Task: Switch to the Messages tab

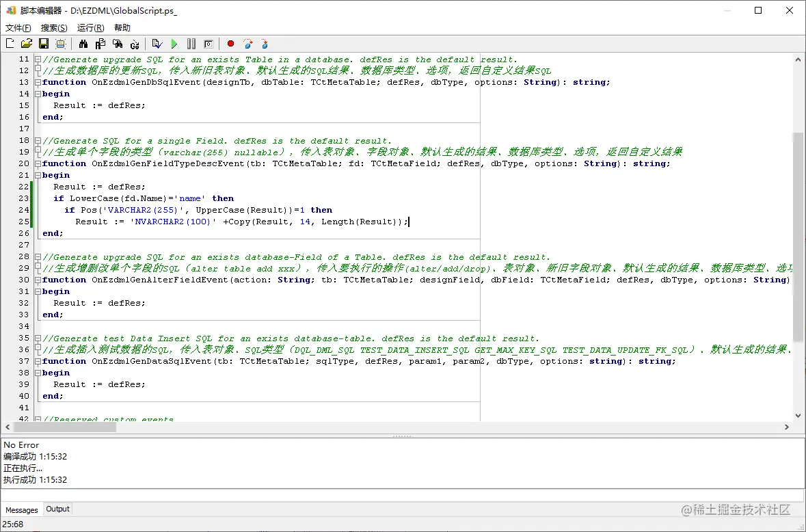Action: tap(22, 510)
